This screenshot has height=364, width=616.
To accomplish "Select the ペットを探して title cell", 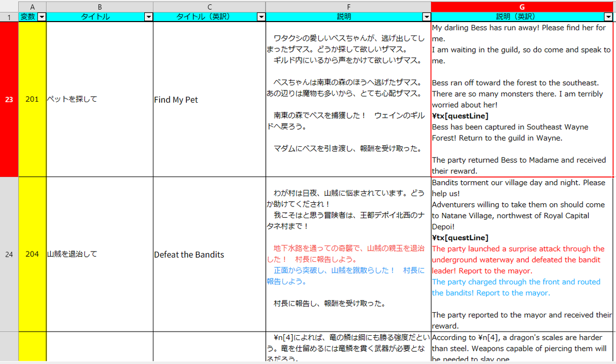I will point(100,100).
